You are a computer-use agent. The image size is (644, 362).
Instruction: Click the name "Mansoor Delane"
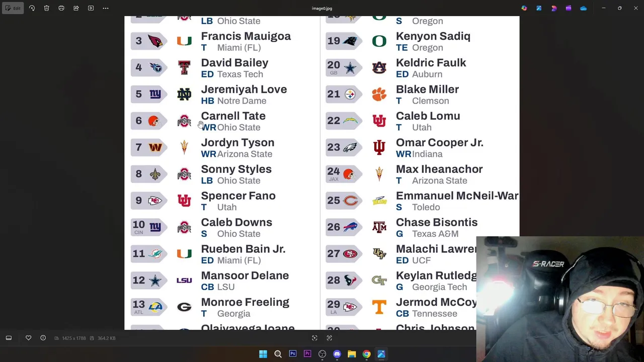pos(245,276)
